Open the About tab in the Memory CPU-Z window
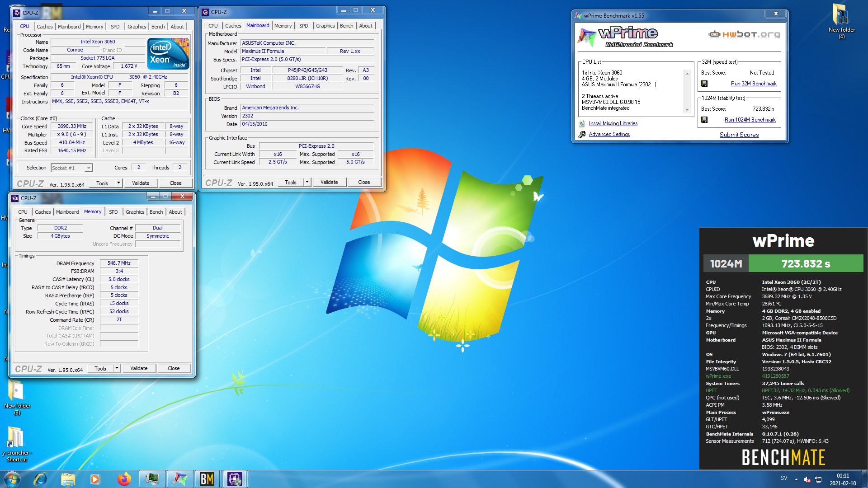868x488 pixels. point(175,212)
